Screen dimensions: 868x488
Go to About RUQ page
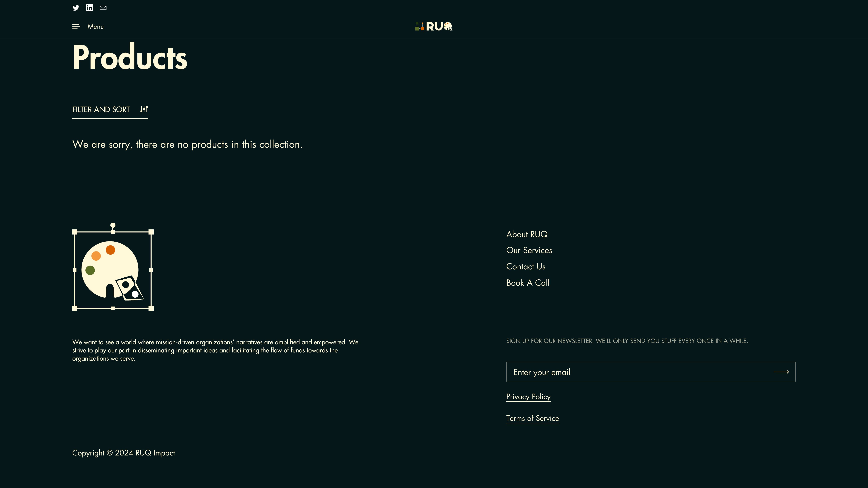527,234
